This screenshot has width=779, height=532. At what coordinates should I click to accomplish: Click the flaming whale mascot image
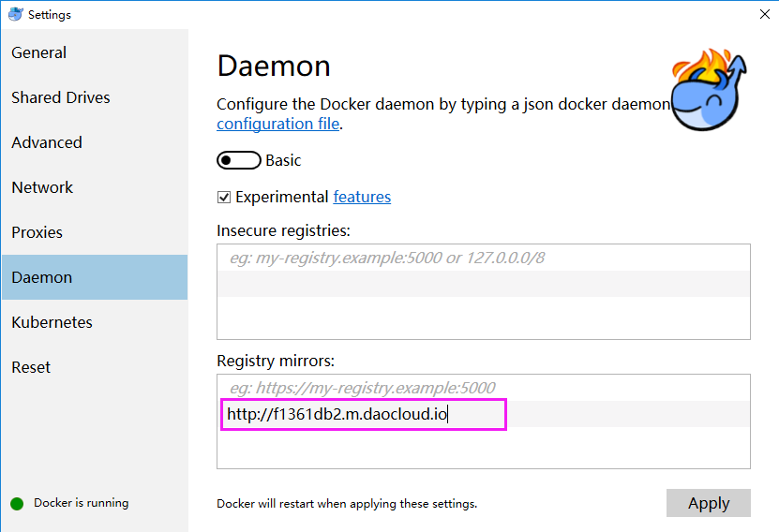[711, 92]
